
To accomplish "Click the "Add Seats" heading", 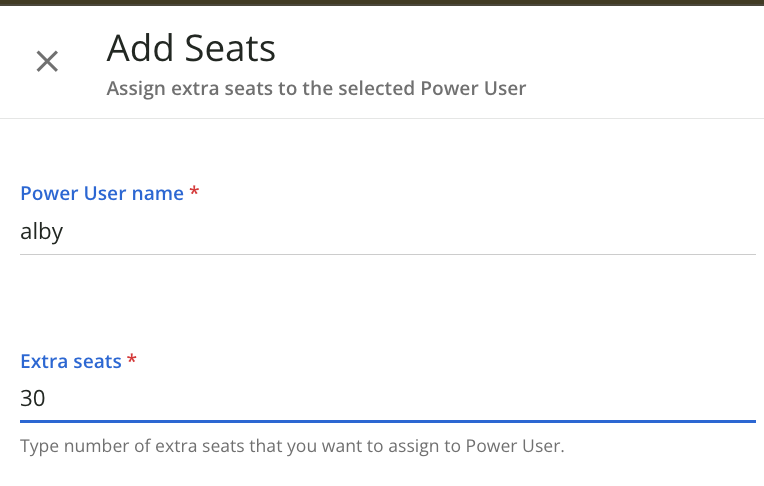I will tap(191, 47).
